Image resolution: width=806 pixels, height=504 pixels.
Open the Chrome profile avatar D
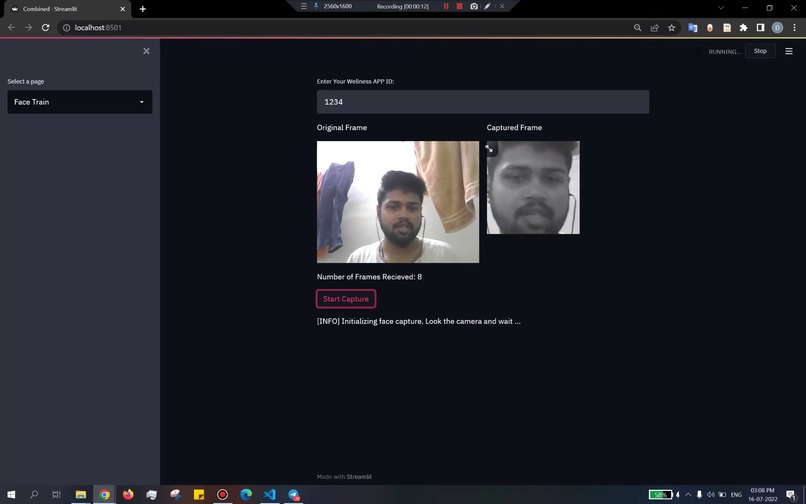777,28
